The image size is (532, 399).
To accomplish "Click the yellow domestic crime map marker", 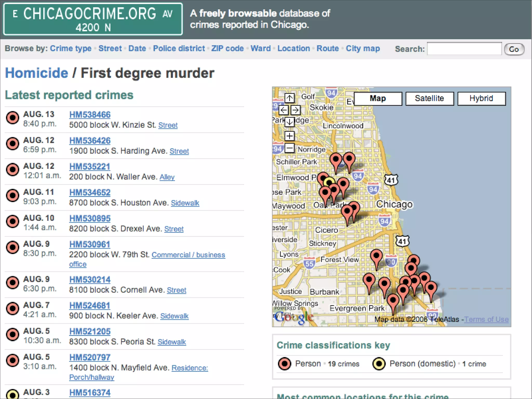I will point(329,182).
